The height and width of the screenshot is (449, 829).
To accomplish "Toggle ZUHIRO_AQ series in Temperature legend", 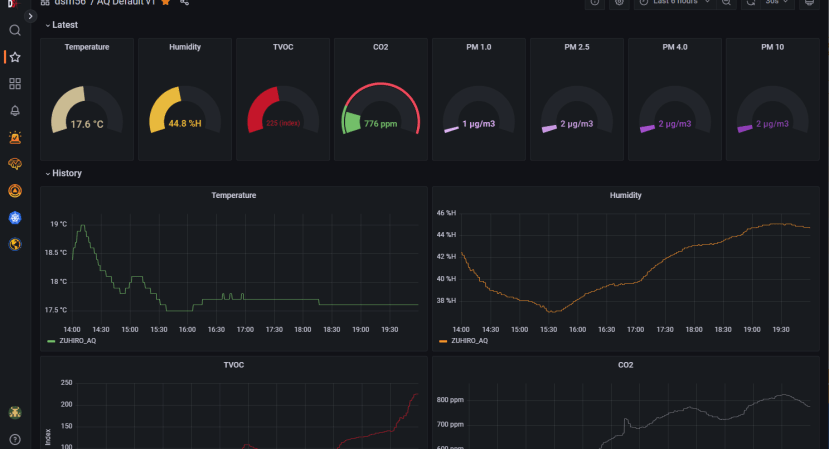I will coord(72,341).
